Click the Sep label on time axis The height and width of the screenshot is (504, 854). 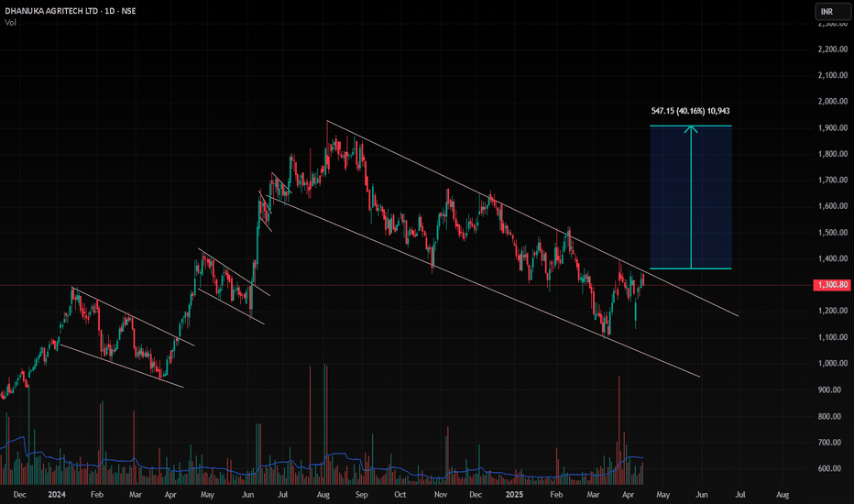coord(362,495)
